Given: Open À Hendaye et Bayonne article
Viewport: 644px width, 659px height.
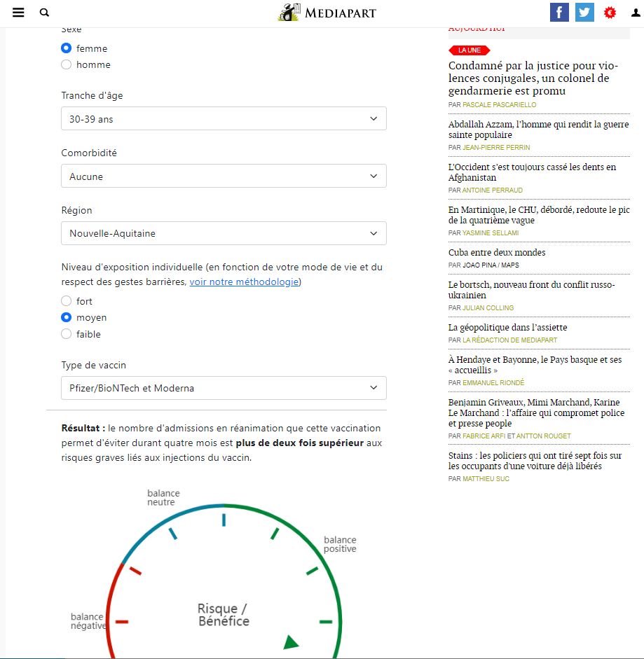Looking at the screenshot, I should click(535, 365).
